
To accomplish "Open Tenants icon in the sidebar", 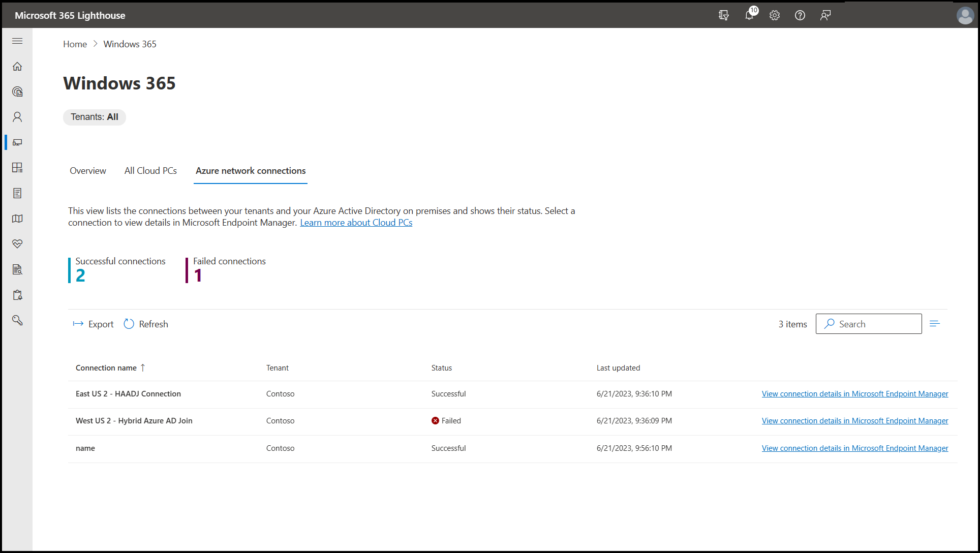I will tap(17, 92).
